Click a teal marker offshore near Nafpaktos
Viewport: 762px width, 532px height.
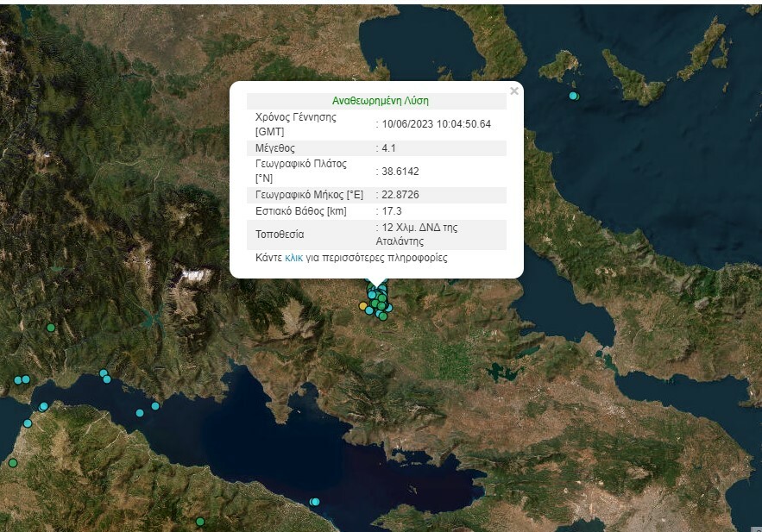coord(43,406)
